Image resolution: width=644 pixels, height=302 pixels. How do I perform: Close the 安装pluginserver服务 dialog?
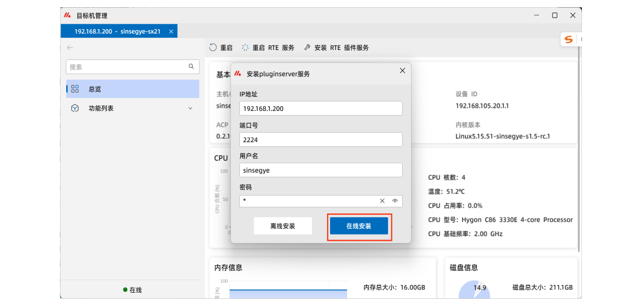pos(402,71)
